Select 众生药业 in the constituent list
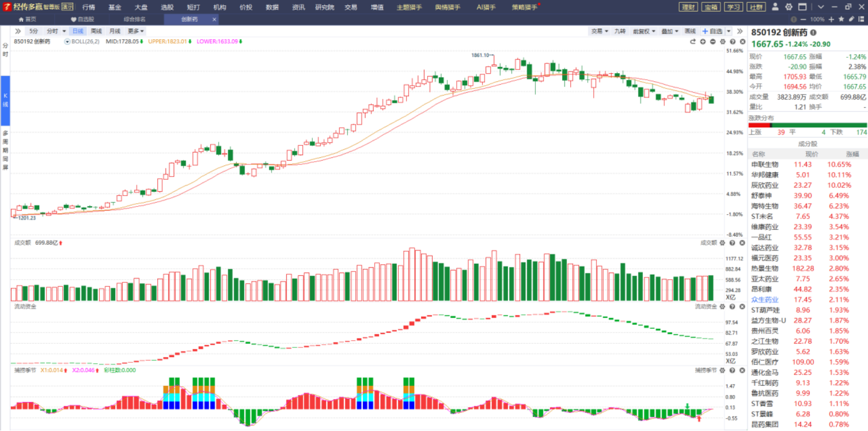868x431 pixels. pyautogui.click(x=765, y=300)
